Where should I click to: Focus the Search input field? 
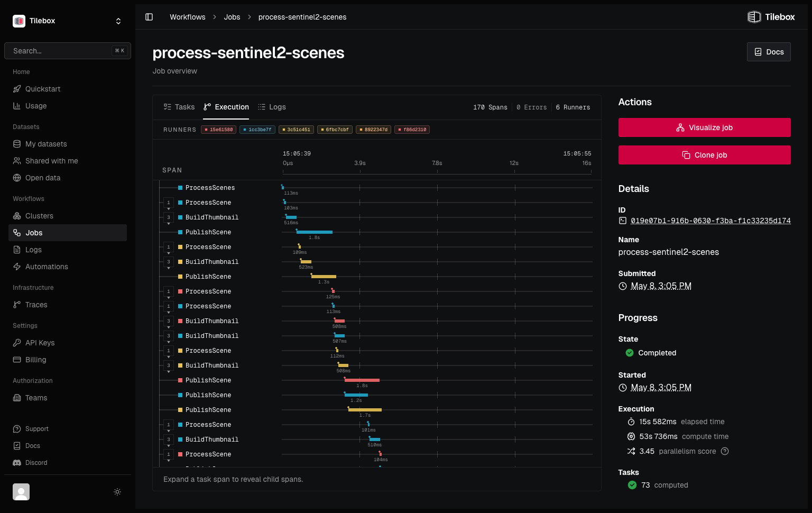click(68, 51)
